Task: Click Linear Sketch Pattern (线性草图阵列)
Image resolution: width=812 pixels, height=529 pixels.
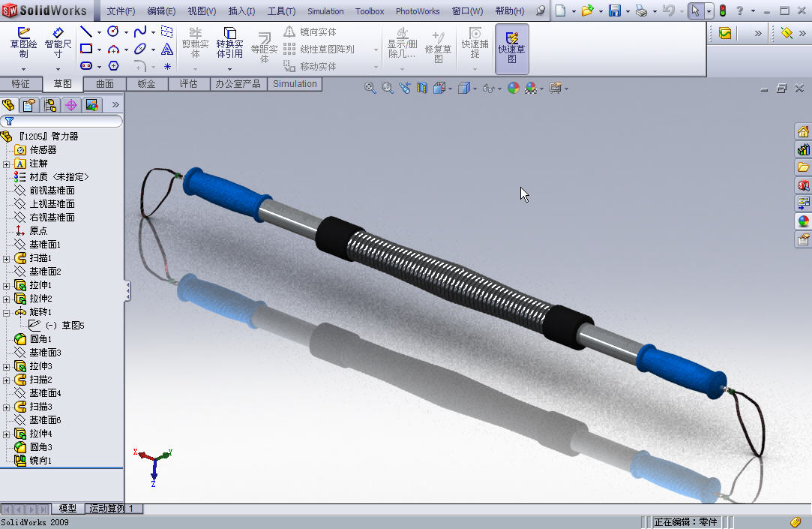Action: tap(319, 50)
